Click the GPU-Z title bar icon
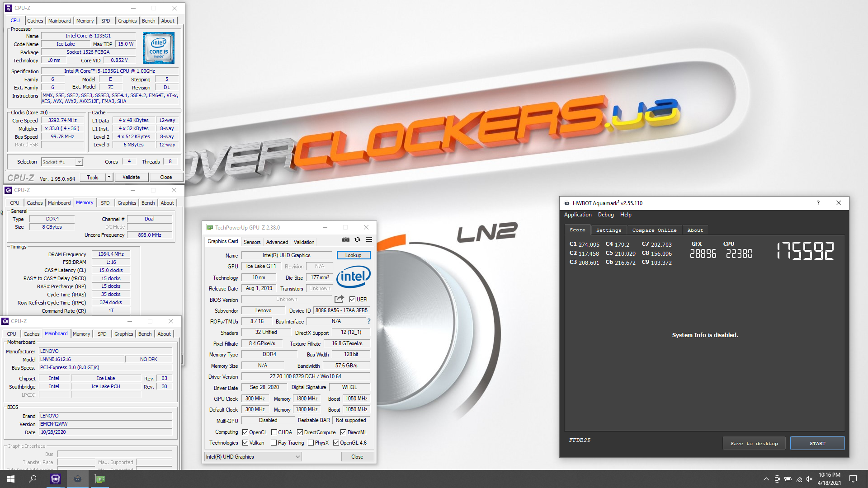 tap(209, 227)
